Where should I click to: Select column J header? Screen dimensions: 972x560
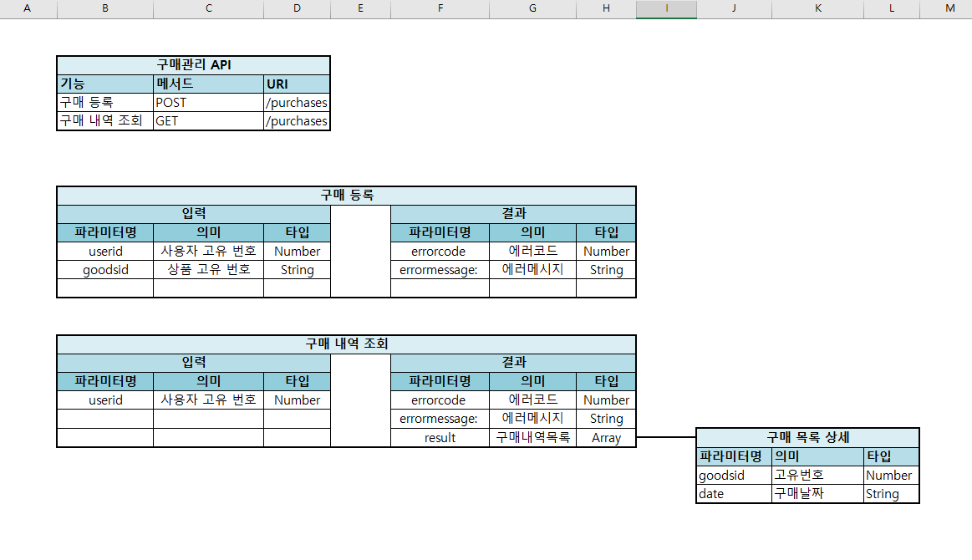pos(734,8)
